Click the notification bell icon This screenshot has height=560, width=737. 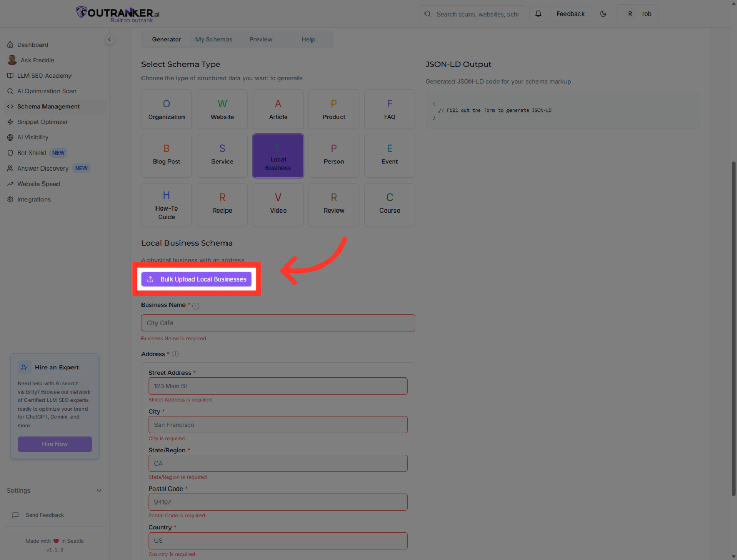click(538, 13)
